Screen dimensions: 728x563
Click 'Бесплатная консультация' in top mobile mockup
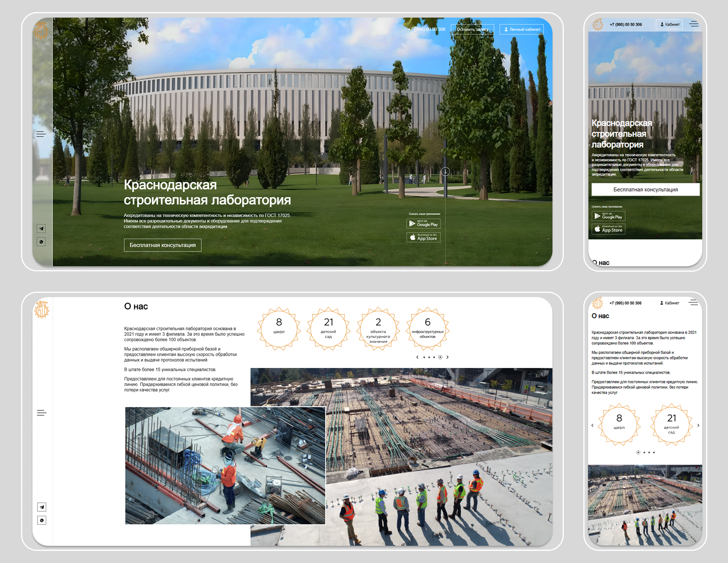[646, 189]
